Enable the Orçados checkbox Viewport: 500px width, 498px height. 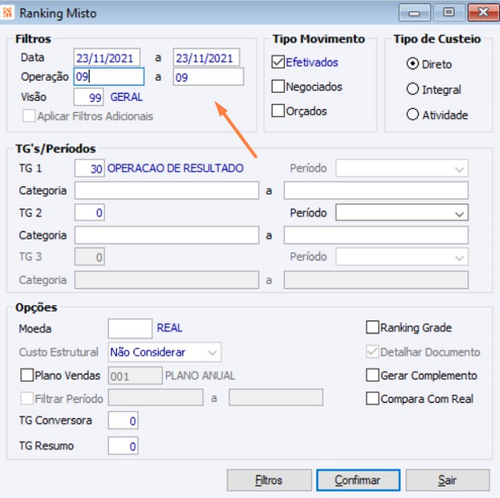click(x=278, y=111)
